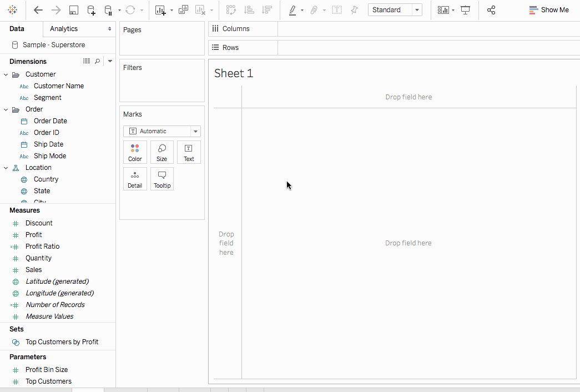Click the Refresh/Run Update icon
The image size is (580, 392).
[x=130, y=10]
